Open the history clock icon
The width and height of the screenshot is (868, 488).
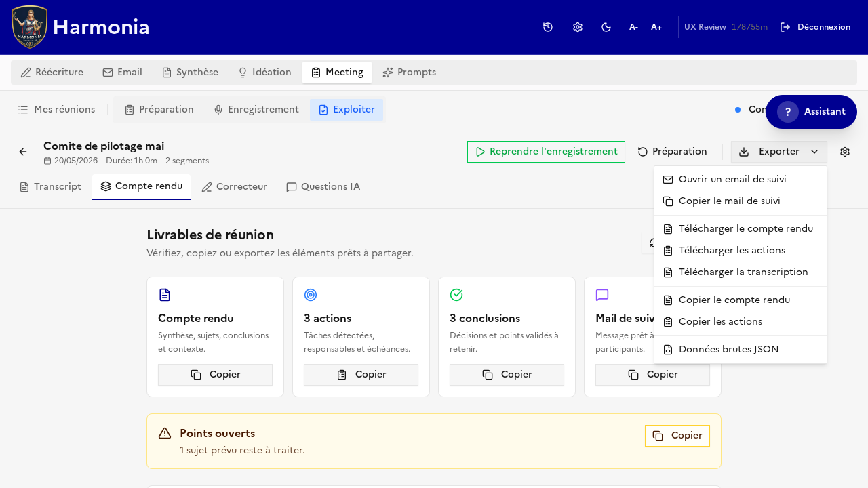(x=548, y=27)
